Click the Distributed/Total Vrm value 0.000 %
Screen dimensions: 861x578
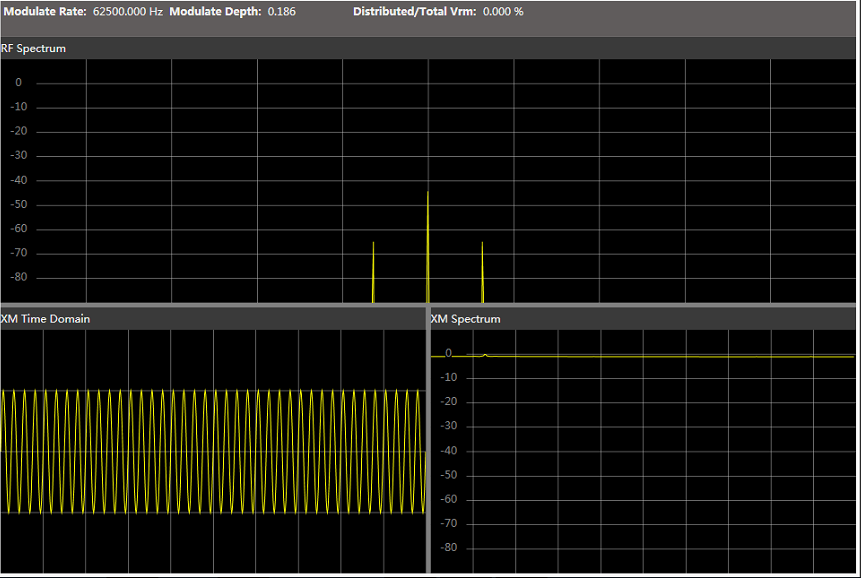pyautogui.click(x=503, y=12)
